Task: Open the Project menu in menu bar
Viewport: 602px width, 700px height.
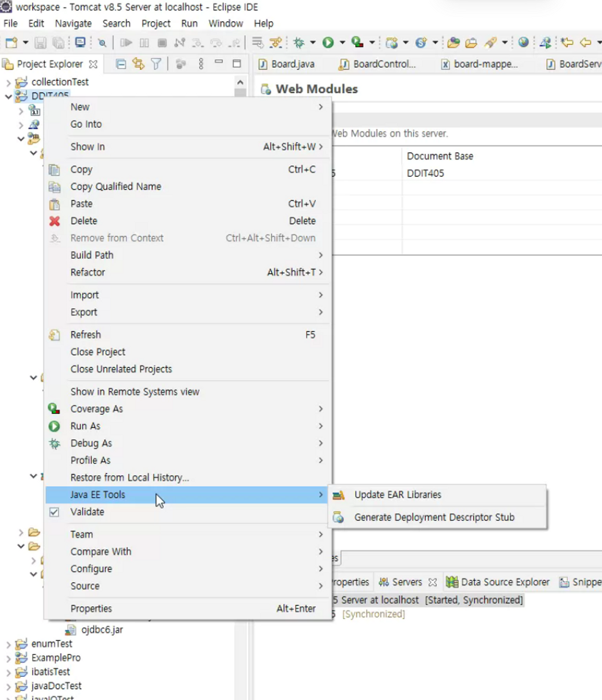Action: click(x=156, y=23)
